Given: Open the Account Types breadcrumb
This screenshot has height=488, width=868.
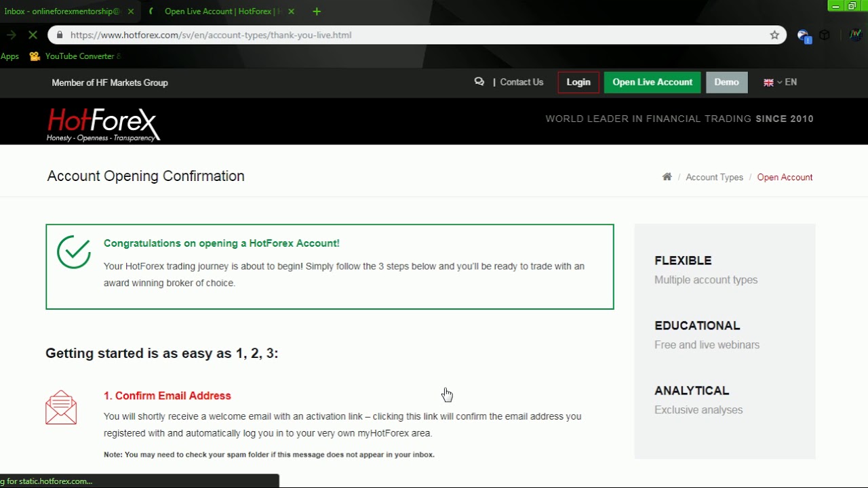Looking at the screenshot, I should click(714, 177).
